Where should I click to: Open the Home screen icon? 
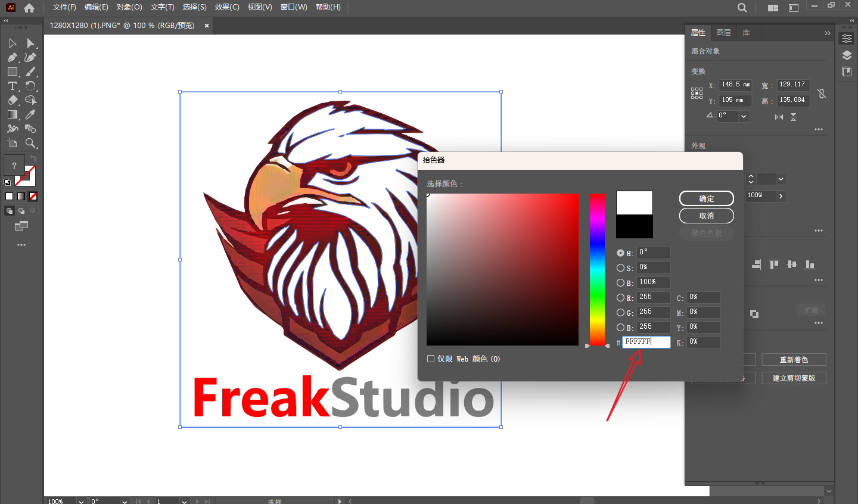[x=29, y=8]
